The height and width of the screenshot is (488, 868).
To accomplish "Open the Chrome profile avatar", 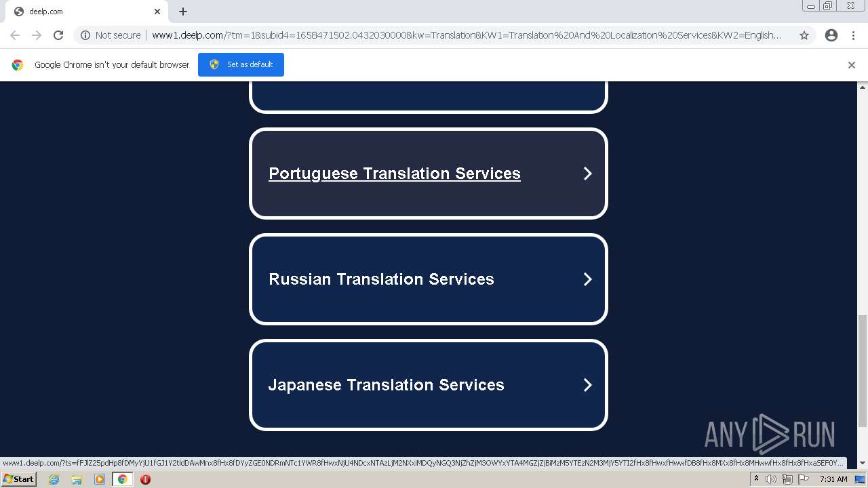I will pyautogui.click(x=831, y=35).
